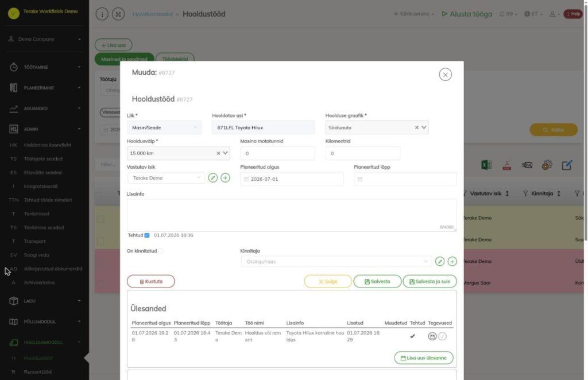
Task: Click the Salvesta button
Action: (377, 281)
